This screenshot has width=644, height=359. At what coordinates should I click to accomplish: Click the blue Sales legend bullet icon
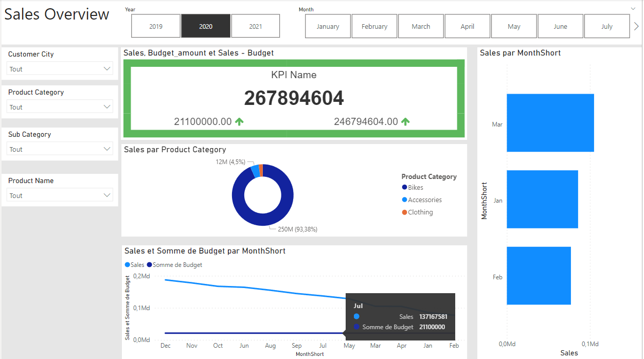[x=128, y=264]
